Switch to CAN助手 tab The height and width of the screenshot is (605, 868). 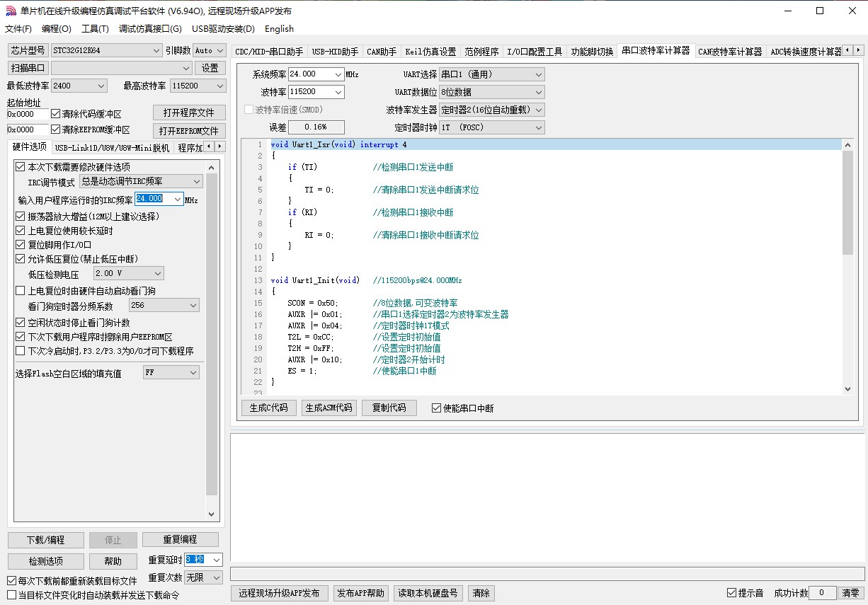(382, 52)
